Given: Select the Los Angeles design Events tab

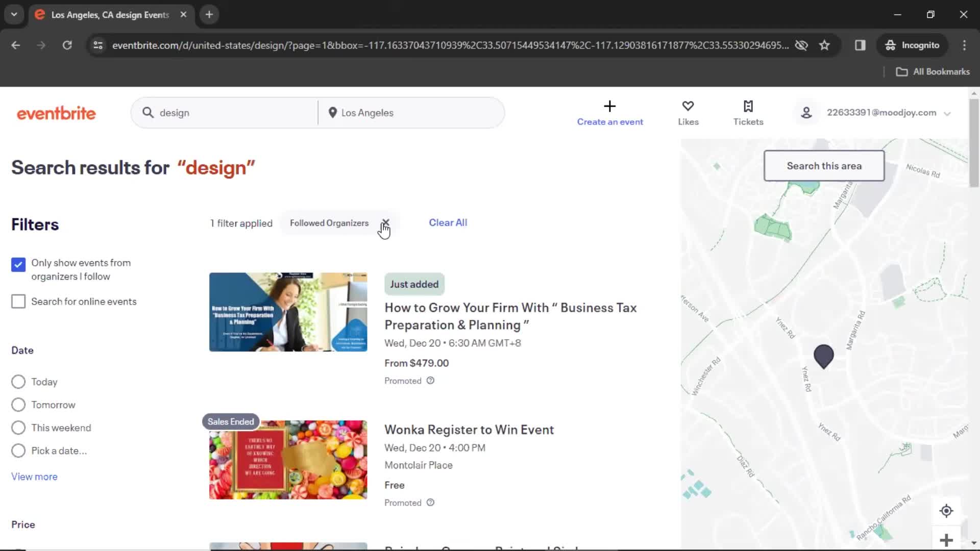Looking at the screenshot, I should 110,15.
